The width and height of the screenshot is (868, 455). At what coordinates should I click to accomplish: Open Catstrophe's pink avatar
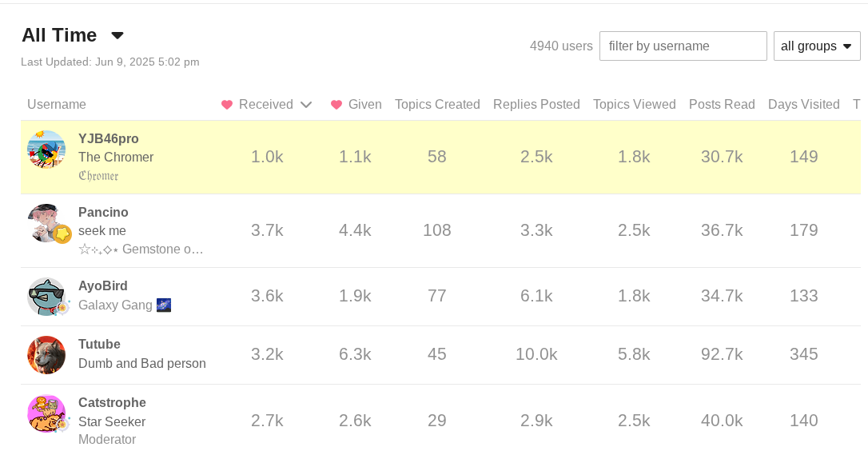pos(46,413)
